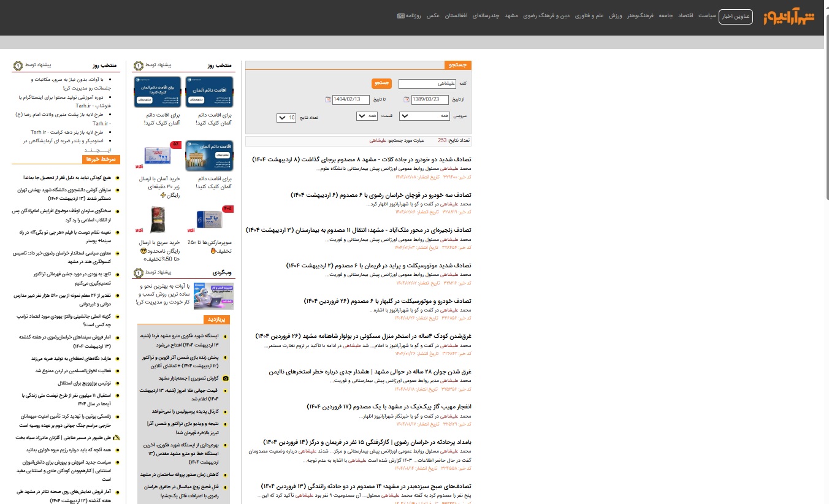Go to علم و فناوری section
Screen dimensions: 829x504
pyautogui.click(x=590, y=15)
